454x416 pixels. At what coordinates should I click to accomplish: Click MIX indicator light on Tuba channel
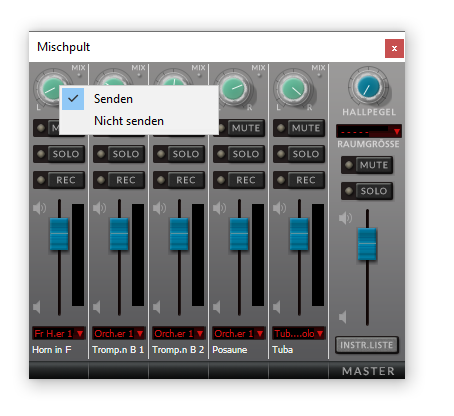pos(319,75)
